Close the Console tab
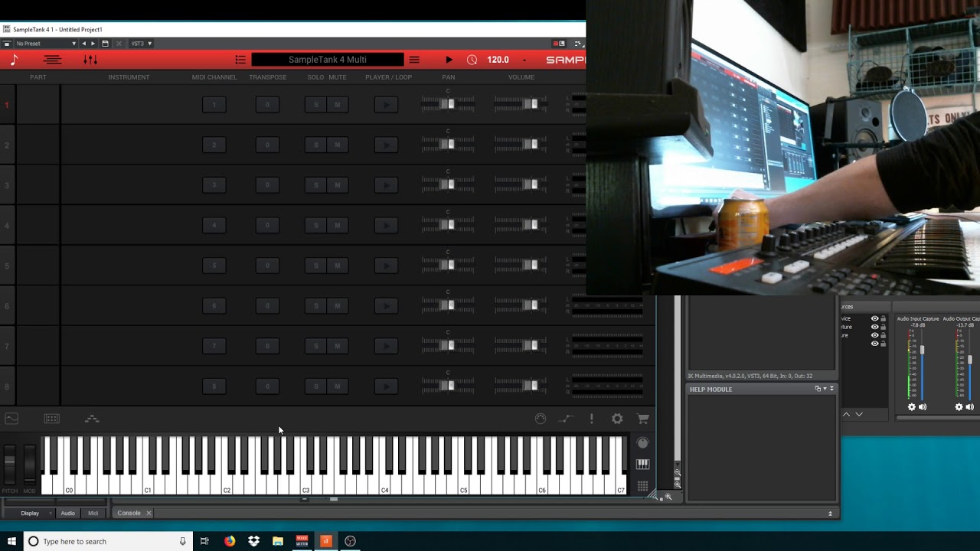The height and width of the screenshot is (551, 980). (149, 513)
